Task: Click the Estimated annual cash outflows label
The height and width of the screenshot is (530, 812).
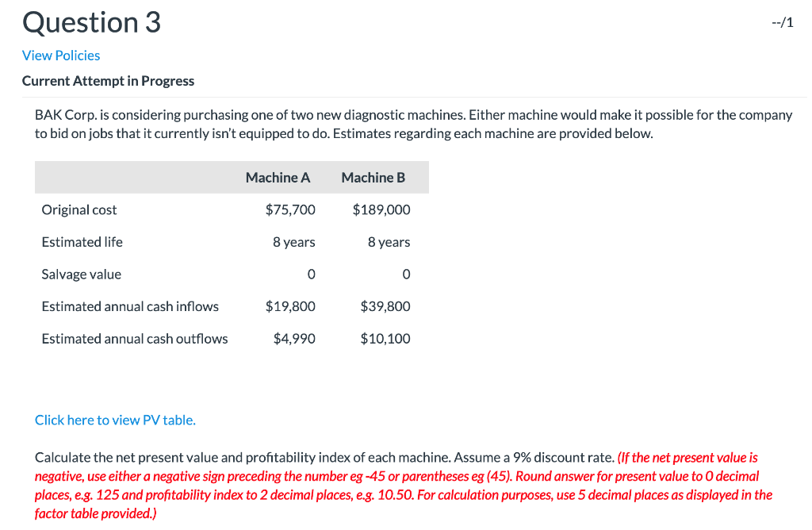Action: 134,338
